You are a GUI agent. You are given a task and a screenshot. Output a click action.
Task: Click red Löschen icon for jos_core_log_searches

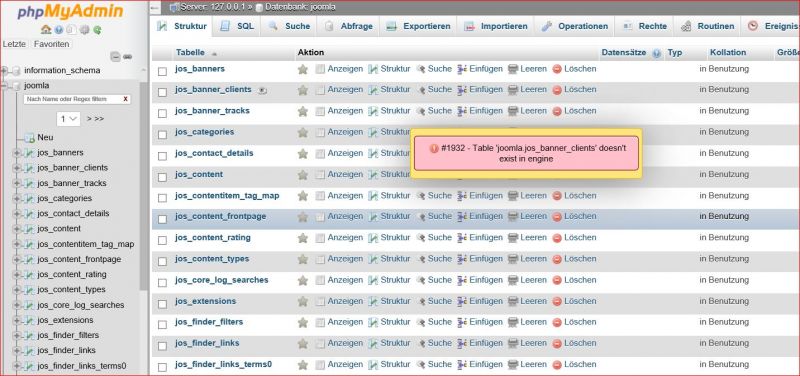(x=557, y=281)
